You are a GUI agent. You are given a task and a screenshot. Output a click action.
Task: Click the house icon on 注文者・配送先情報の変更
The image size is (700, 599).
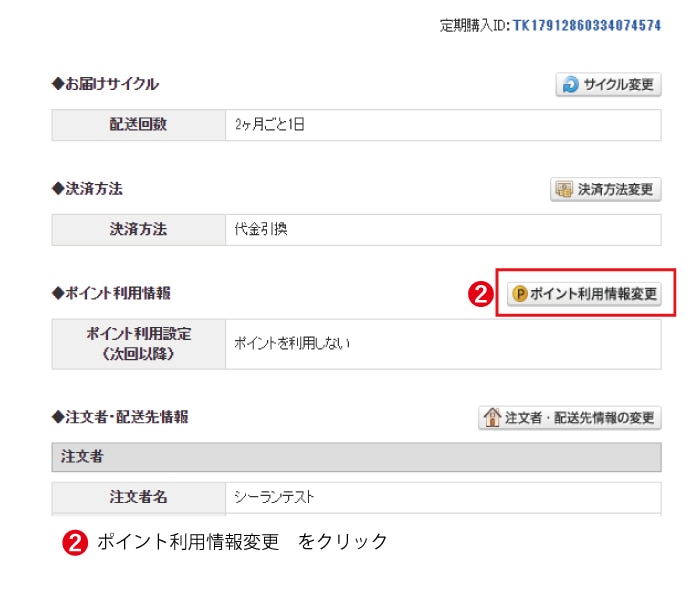tap(492, 418)
